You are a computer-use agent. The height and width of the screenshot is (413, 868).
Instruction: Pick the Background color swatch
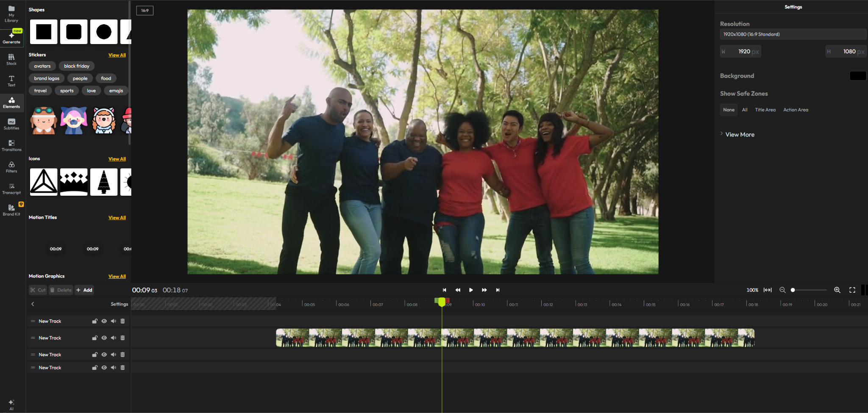tap(858, 76)
